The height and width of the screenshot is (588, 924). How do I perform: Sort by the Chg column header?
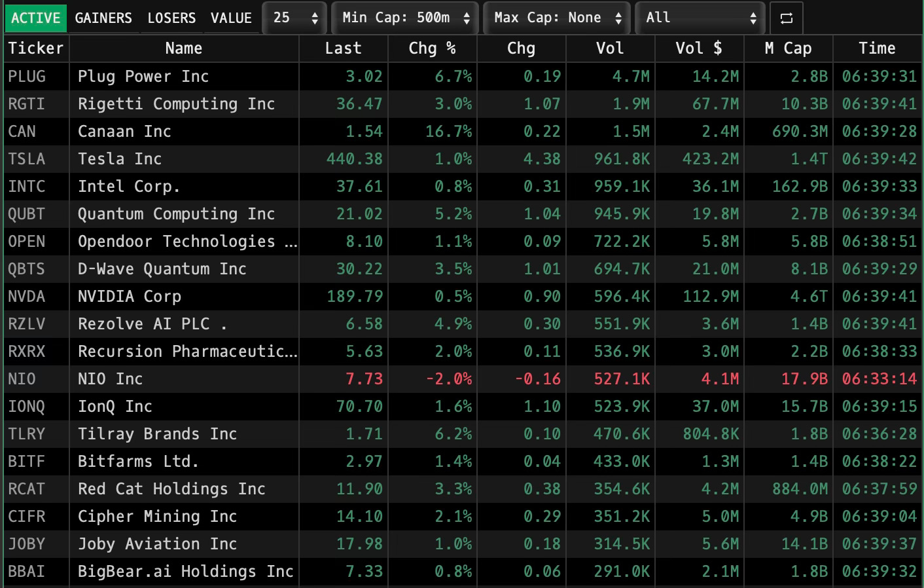click(522, 48)
